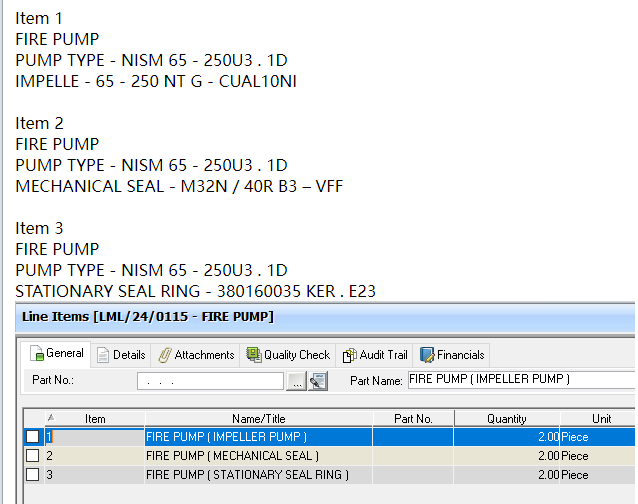The image size is (638, 504).
Task: Sort by the Name/Title column header
Action: pyautogui.click(x=258, y=419)
